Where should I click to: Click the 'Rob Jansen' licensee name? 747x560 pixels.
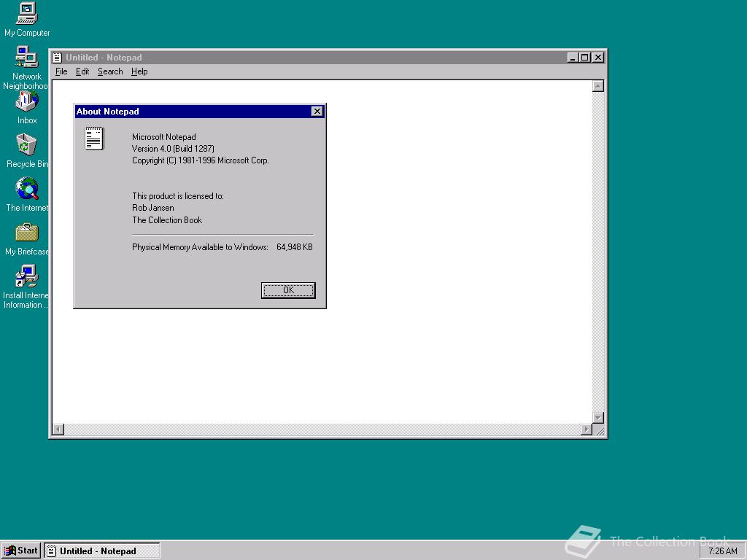(153, 208)
